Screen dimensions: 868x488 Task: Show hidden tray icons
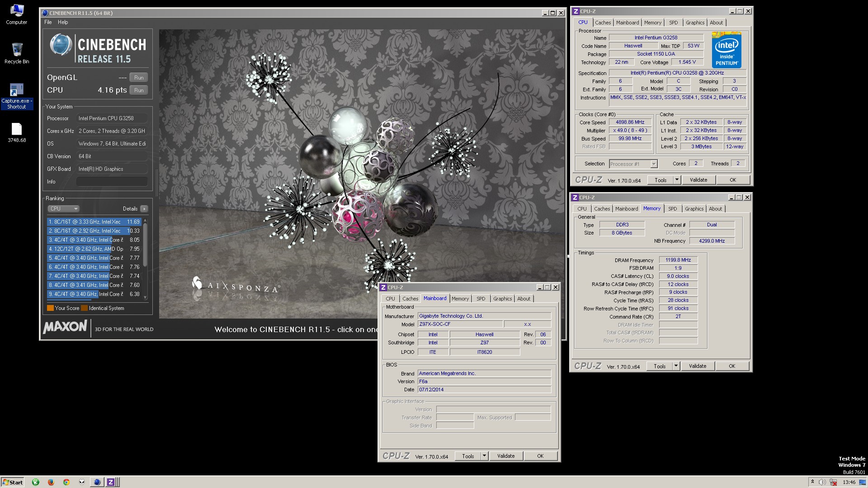click(x=812, y=482)
